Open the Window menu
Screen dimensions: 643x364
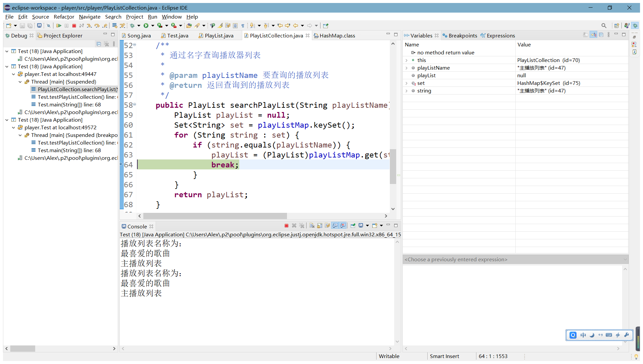coord(172,17)
